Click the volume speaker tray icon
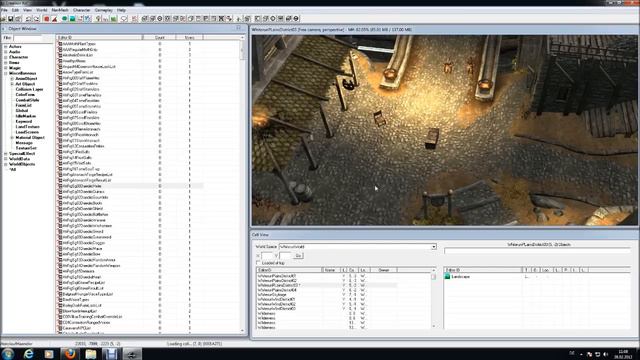This screenshot has height=360, width=640. pyautogui.click(x=606, y=354)
